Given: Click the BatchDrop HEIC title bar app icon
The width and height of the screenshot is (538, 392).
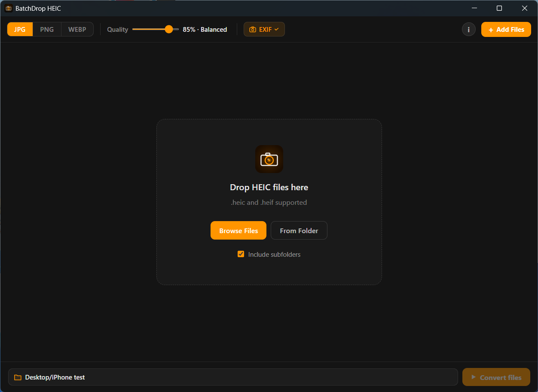Looking at the screenshot, I should tap(9, 8).
